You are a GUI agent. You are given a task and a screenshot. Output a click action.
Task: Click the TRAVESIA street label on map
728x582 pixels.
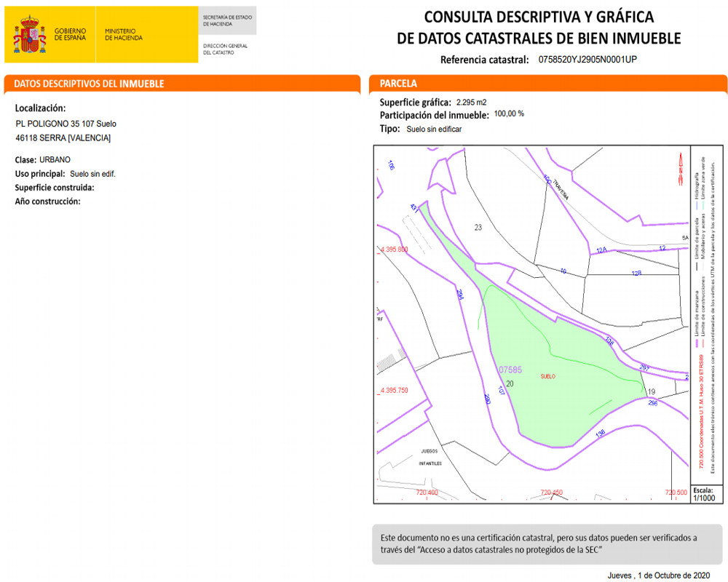pos(559,189)
